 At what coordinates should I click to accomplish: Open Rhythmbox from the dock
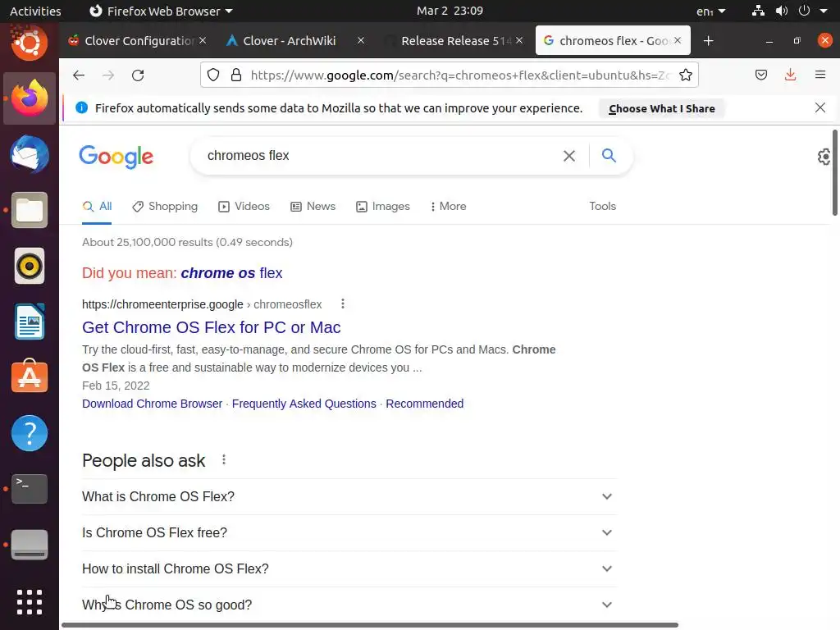point(30,266)
